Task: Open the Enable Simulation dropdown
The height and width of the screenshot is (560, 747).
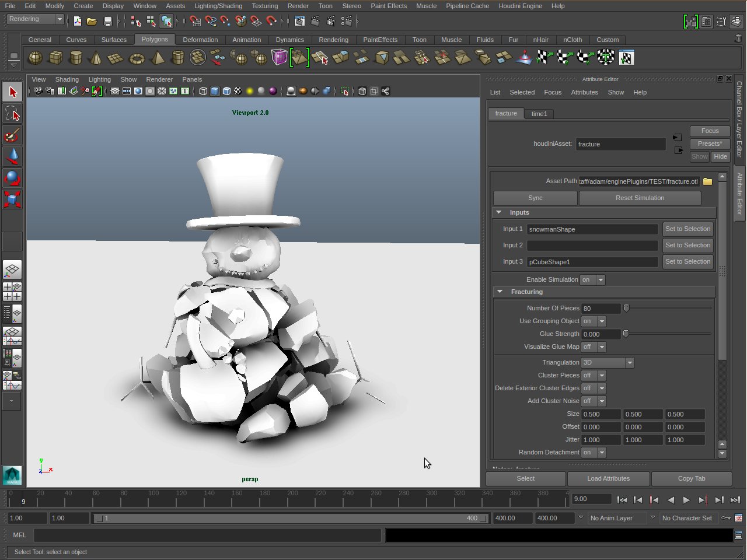Action: 593,280
